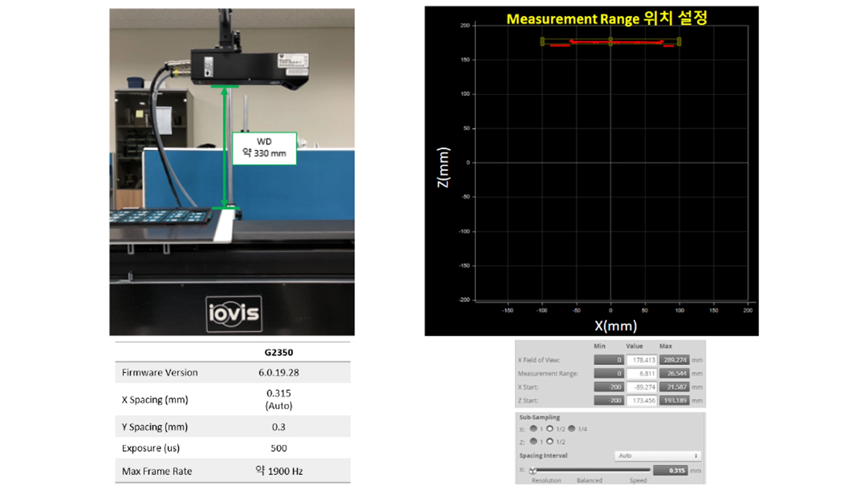Image resolution: width=868 pixels, height=488 pixels.
Task: Select X sub-sampling 1 radio button
Action: [533, 428]
